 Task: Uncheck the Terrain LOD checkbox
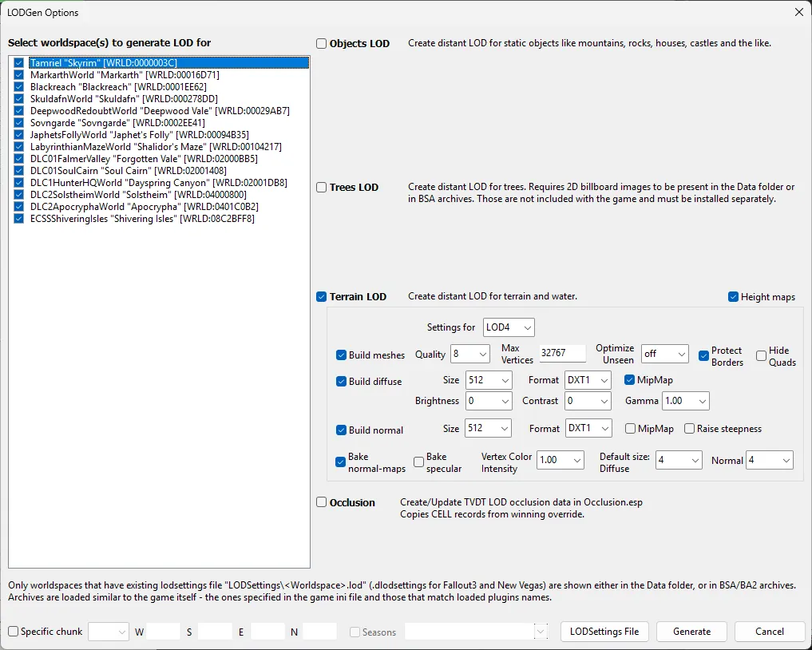[x=322, y=297]
